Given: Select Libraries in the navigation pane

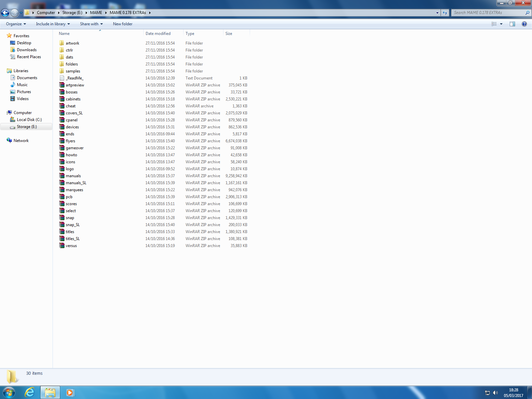Looking at the screenshot, I should 21,71.
